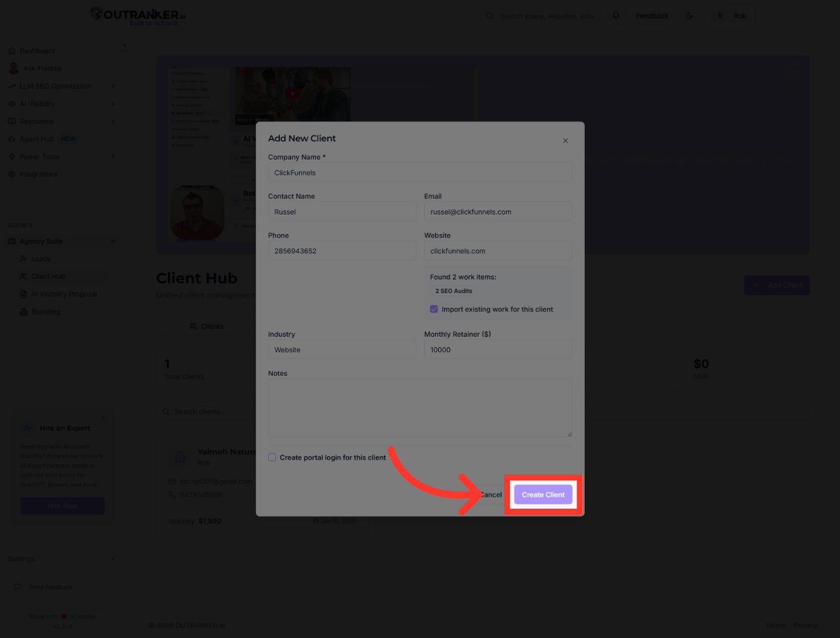This screenshot has height=638, width=840.
Task: Click Cancel in the dialog
Action: 490,495
